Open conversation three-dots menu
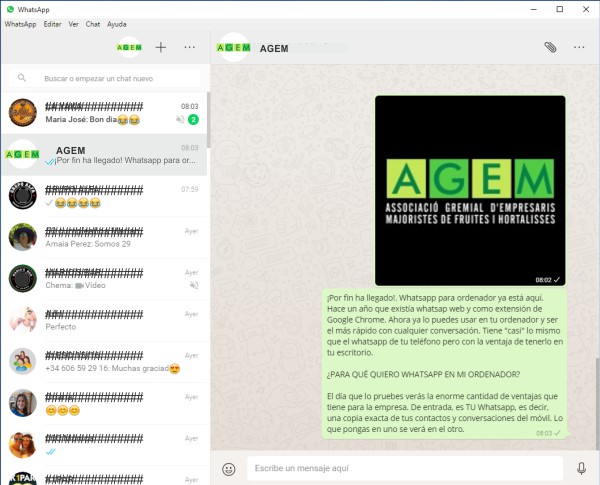The height and width of the screenshot is (485, 600). [579, 47]
